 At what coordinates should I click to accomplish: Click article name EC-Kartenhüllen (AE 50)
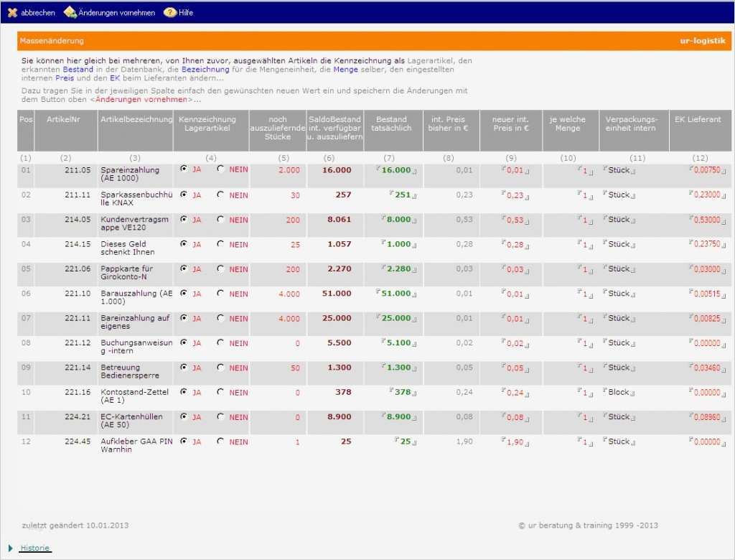132,421
